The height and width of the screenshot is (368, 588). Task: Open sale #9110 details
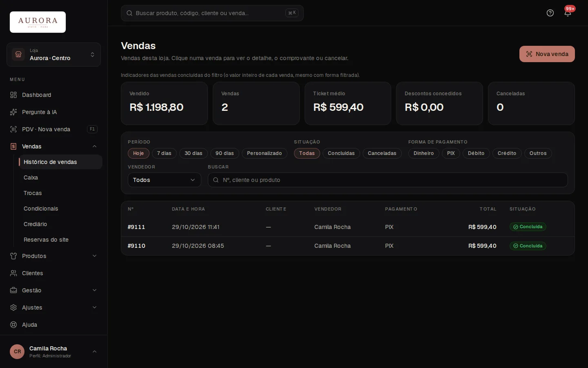[x=348, y=246]
